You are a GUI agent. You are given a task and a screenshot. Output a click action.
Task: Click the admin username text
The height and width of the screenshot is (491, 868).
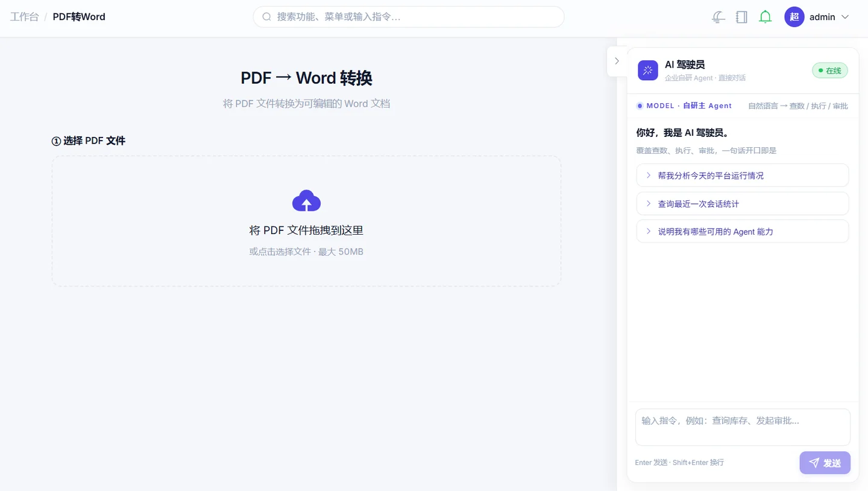(x=822, y=17)
